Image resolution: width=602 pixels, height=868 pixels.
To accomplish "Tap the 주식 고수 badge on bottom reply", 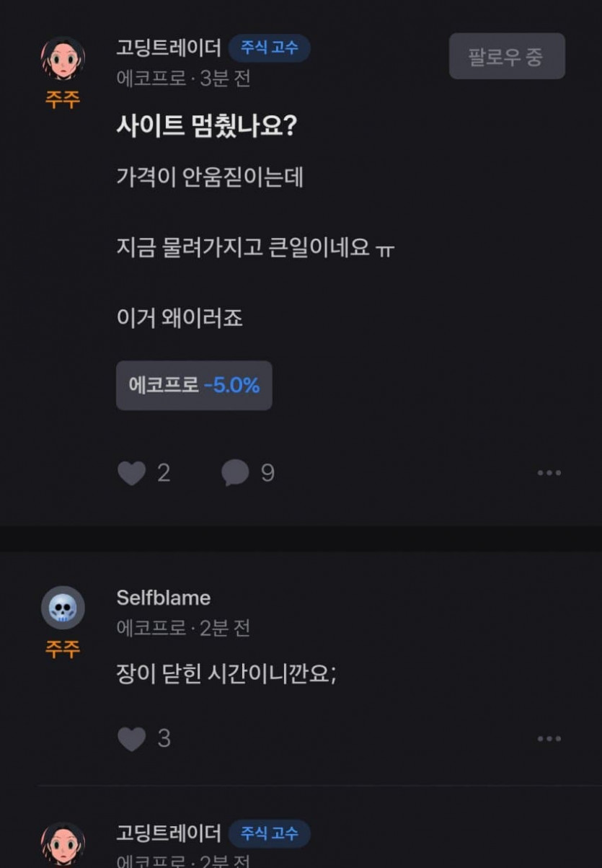I will coord(269,833).
